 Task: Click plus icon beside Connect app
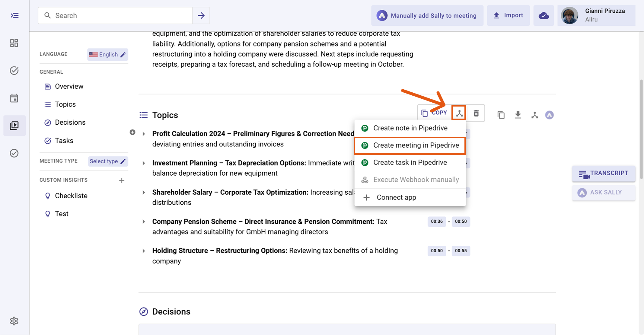click(366, 197)
